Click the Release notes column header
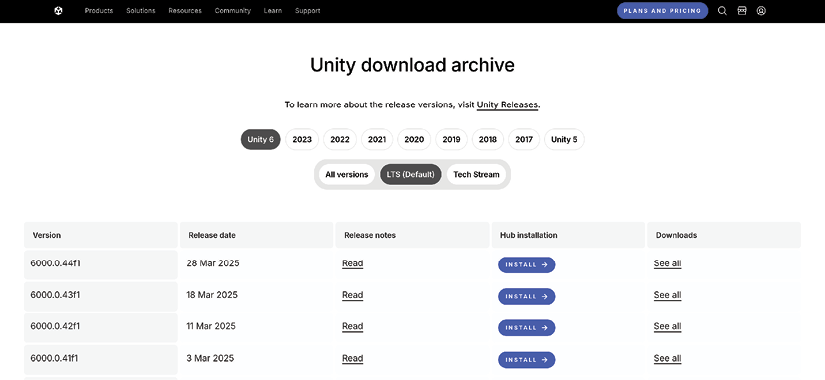 pyautogui.click(x=412, y=235)
